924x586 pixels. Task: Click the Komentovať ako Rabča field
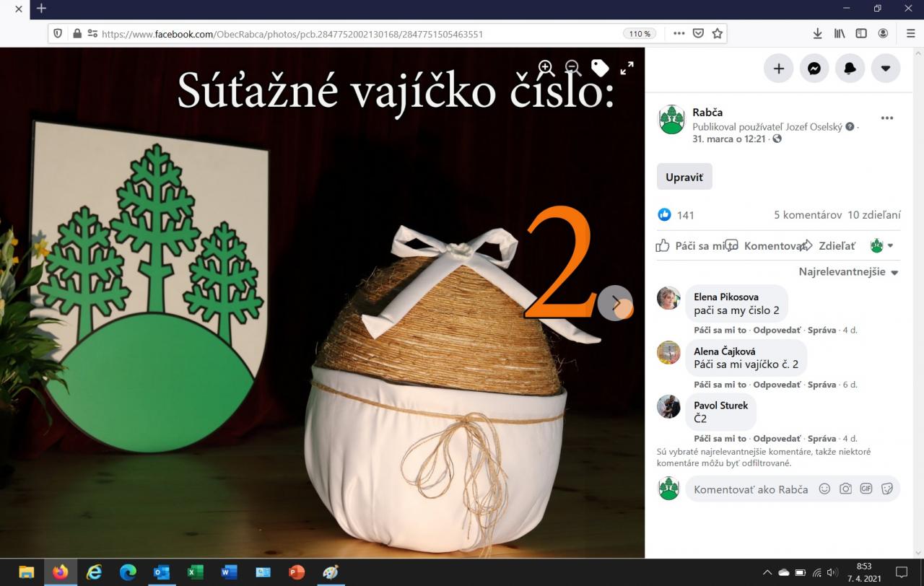coord(751,489)
